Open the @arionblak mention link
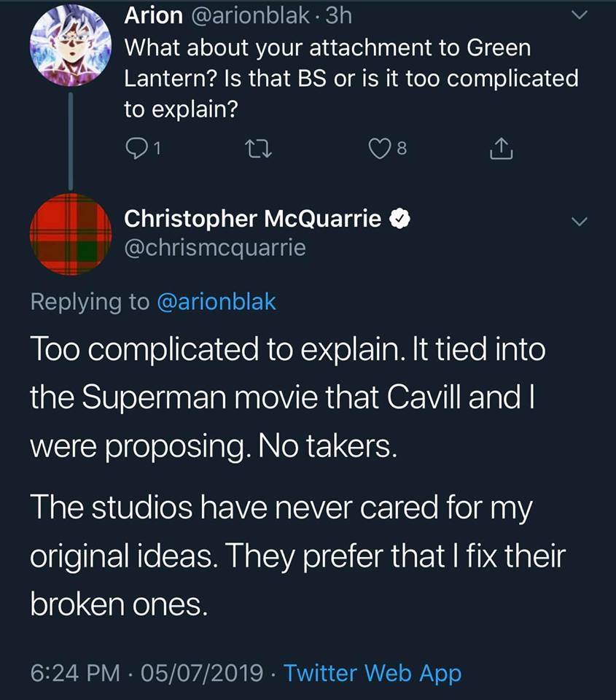The image size is (616, 700). (217, 302)
